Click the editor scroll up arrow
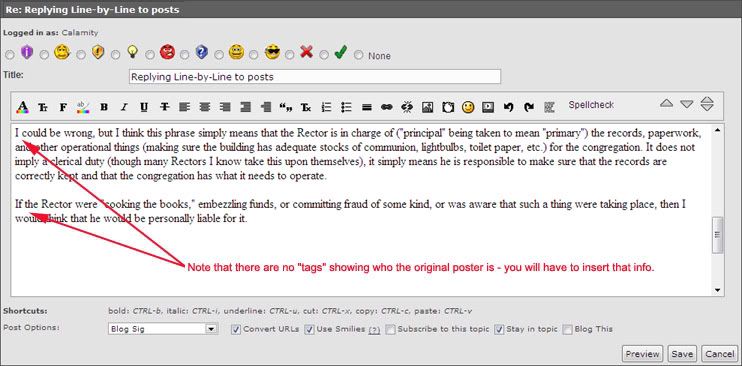This screenshot has height=366, width=742. (x=718, y=130)
